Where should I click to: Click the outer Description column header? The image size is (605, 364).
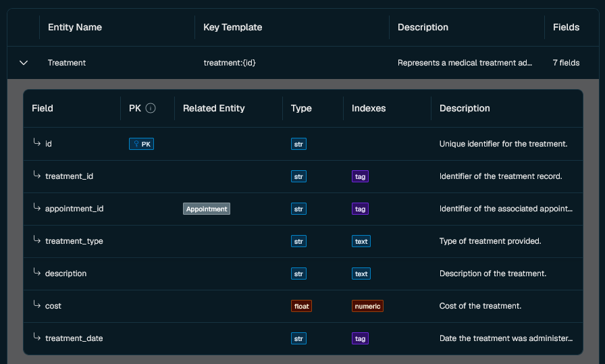(x=423, y=27)
